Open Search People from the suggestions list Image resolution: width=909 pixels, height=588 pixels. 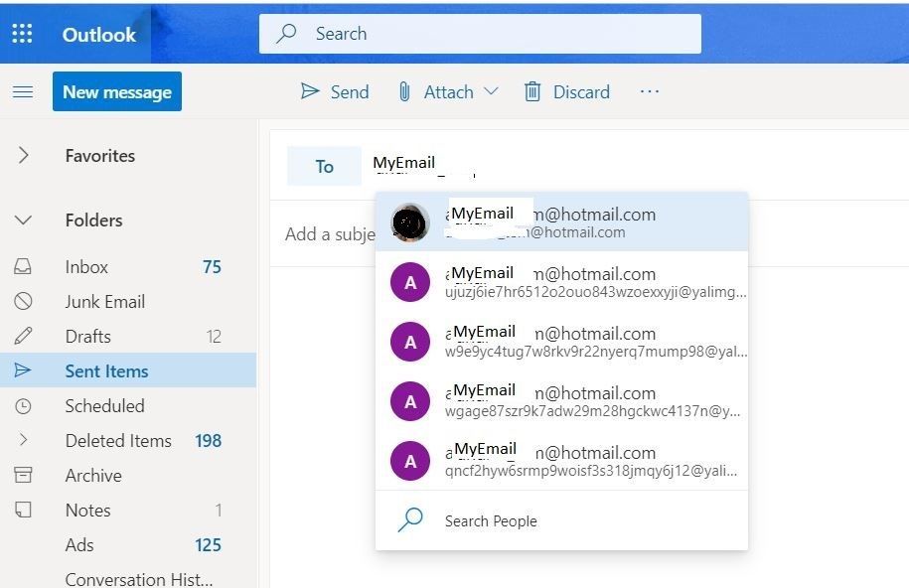tap(492, 520)
